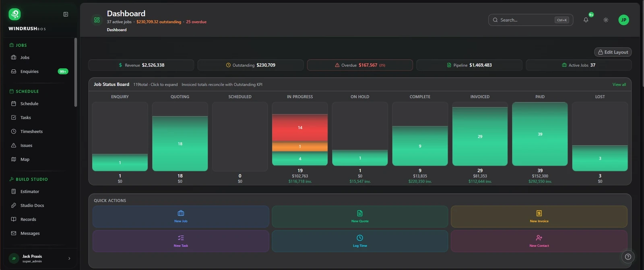Click the Studio Docs sidebar icon
The height and width of the screenshot is (270, 644).
coord(14,206)
